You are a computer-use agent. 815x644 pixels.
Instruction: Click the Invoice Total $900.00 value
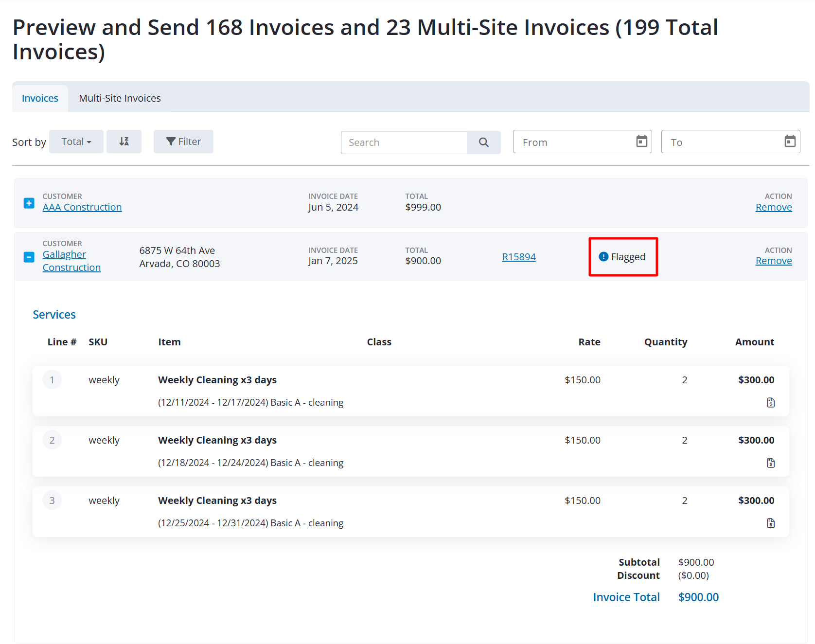698,597
